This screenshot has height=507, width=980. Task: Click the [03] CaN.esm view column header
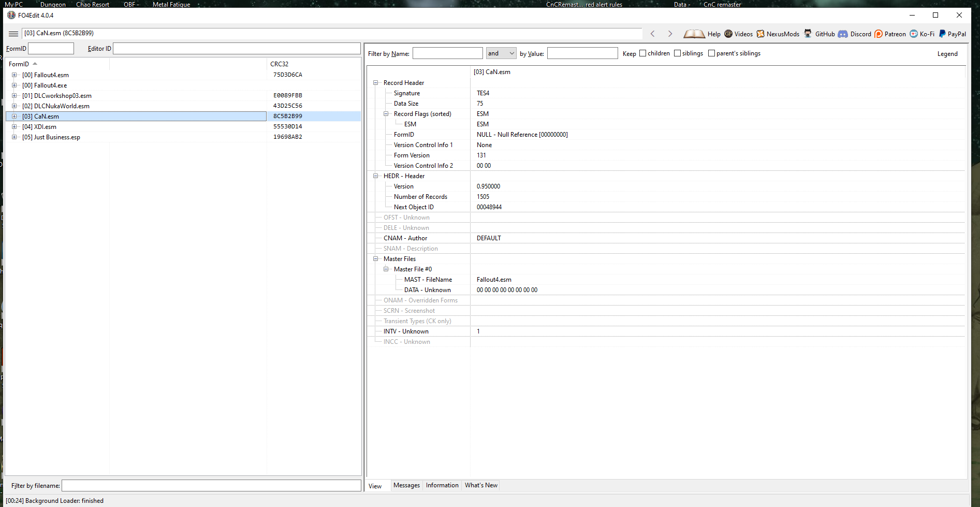point(717,72)
